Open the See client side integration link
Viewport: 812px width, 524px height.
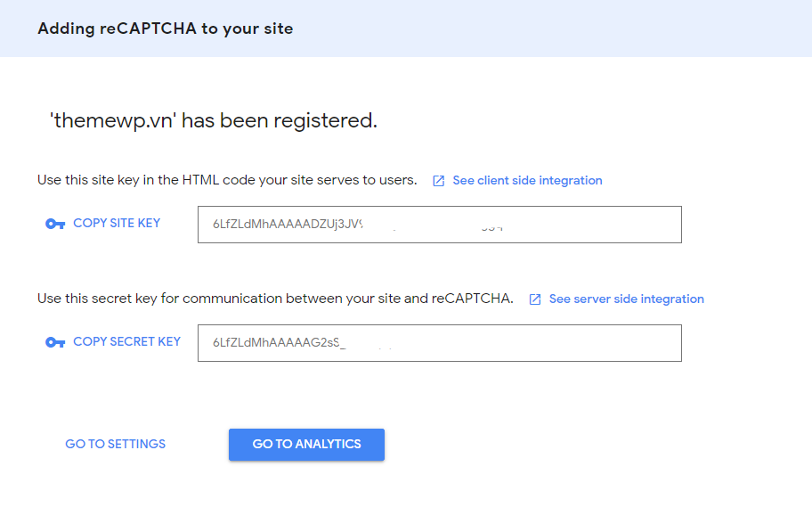click(527, 180)
